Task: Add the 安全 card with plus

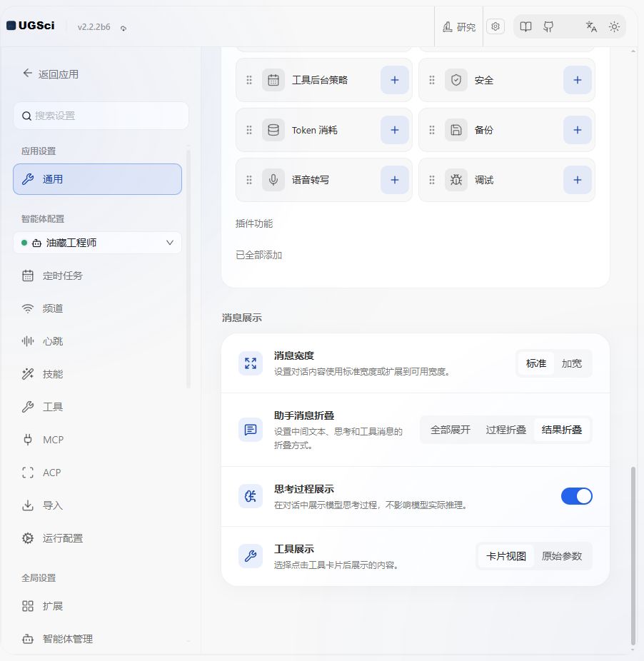Action: click(578, 80)
